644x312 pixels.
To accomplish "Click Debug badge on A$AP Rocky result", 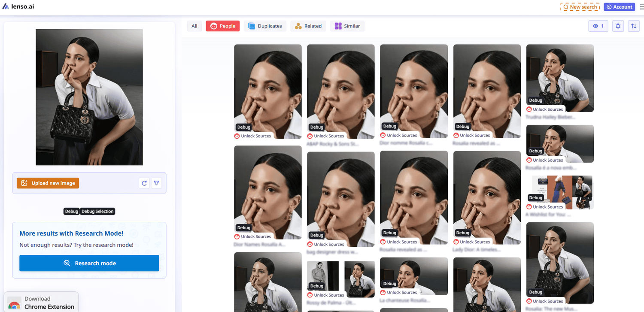I will [317, 127].
